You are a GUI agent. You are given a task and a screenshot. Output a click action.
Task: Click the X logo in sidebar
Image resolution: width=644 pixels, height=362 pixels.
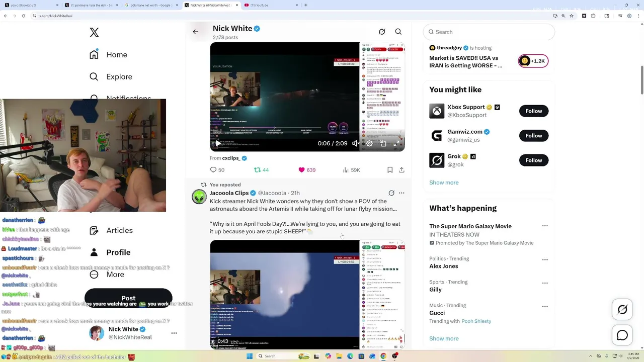(x=94, y=33)
